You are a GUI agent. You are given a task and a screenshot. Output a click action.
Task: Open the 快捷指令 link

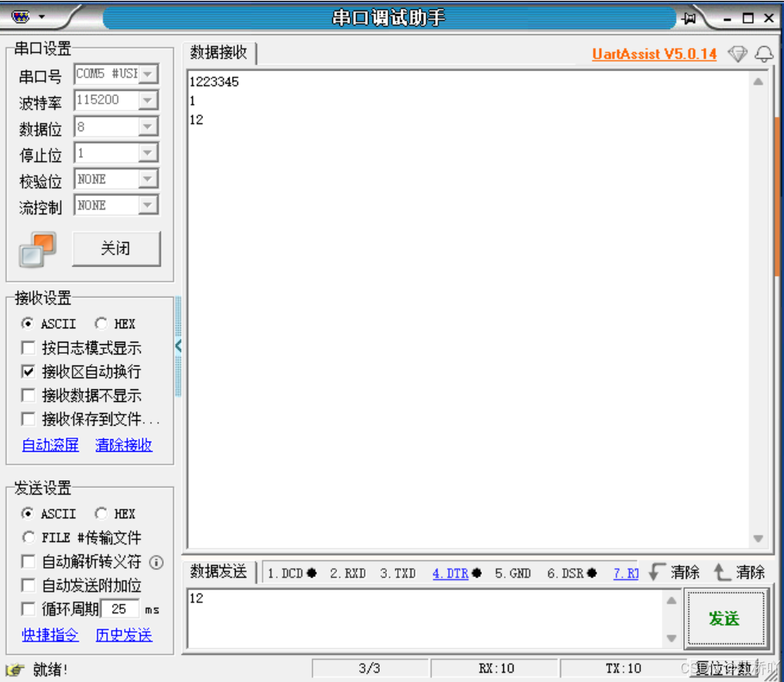coord(51,635)
